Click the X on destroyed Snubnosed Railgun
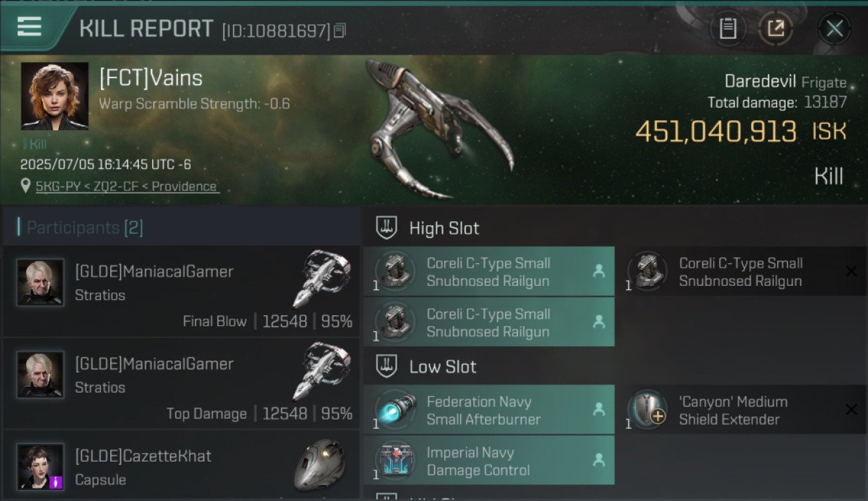Screen dimensions: 868x501 click(851, 271)
